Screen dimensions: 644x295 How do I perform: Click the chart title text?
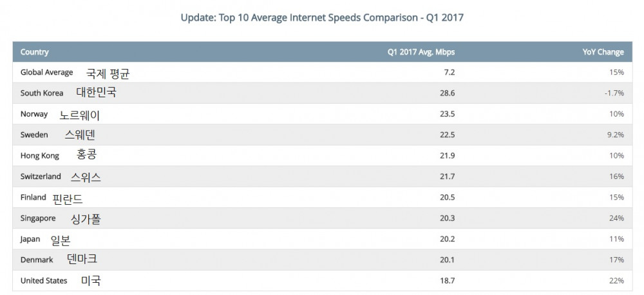322,18
